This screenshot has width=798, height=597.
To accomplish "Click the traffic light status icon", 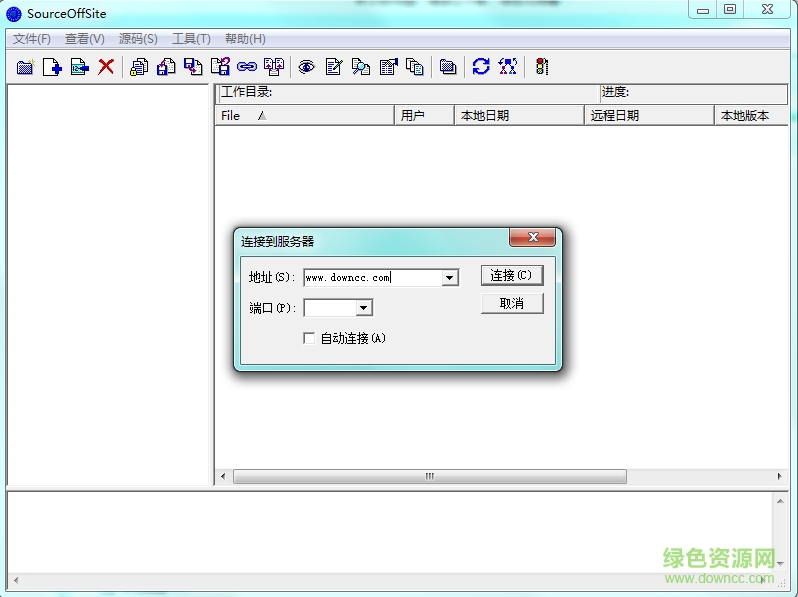I will click(x=542, y=67).
